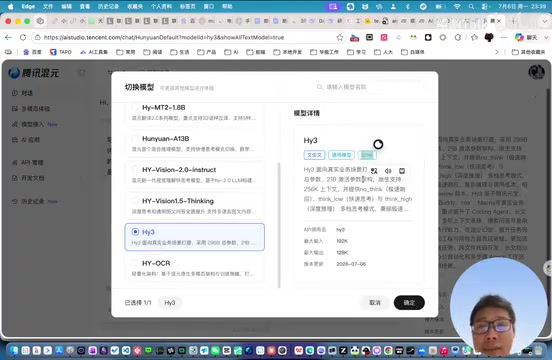Viewport: 552px width, 360px height.
Task: Click the 腾讯混元 logo
Action: (x=33, y=73)
